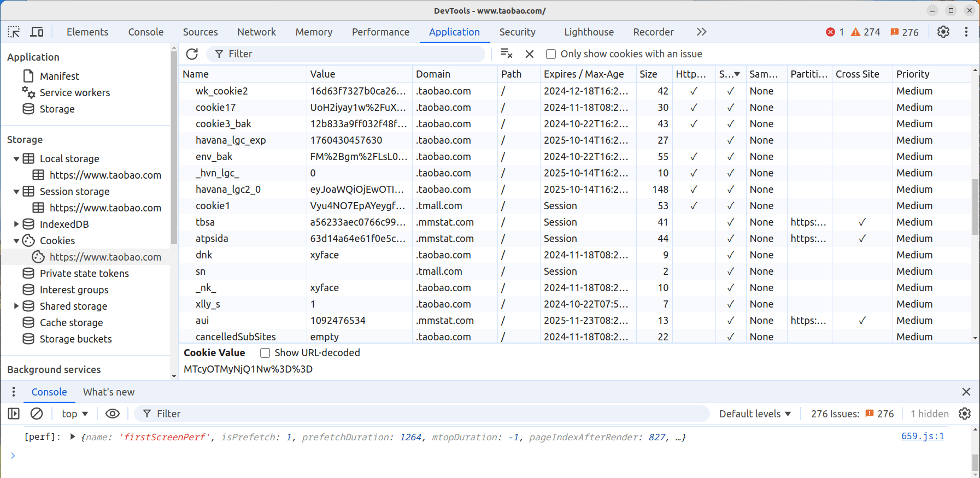
Task: Expand the IndexedDB tree
Action: 16,224
